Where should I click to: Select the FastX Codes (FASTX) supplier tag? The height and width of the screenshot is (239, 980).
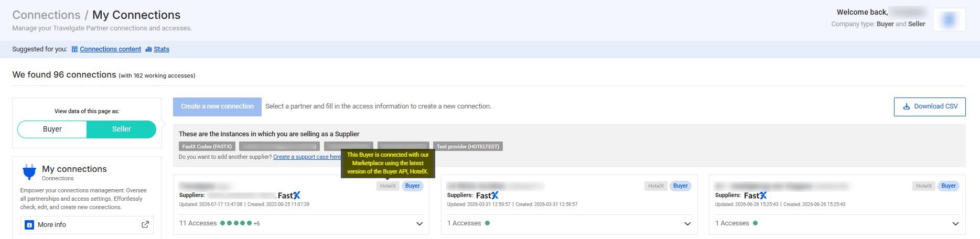[x=207, y=147]
